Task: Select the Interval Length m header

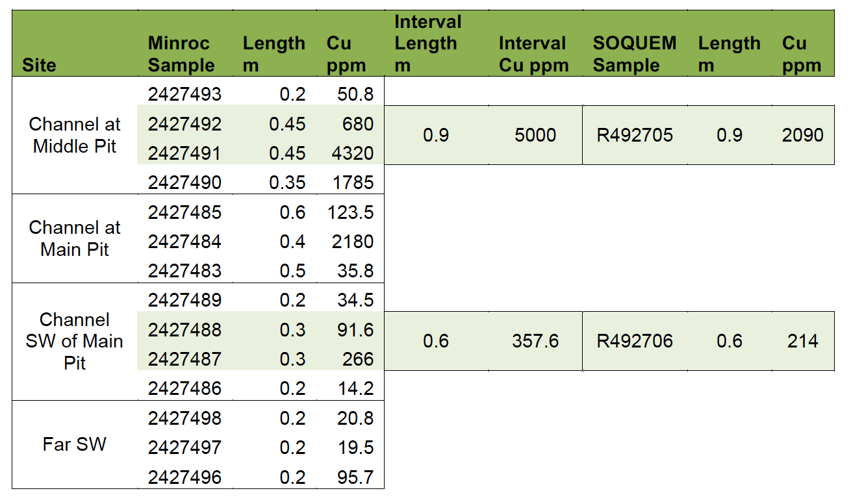Action: (x=428, y=44)
